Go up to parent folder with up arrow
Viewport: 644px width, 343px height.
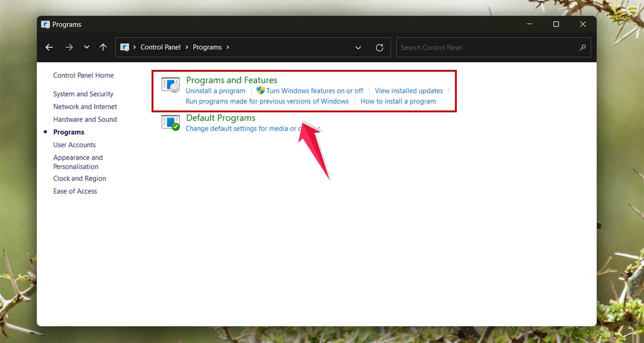[x=103, y=47]
